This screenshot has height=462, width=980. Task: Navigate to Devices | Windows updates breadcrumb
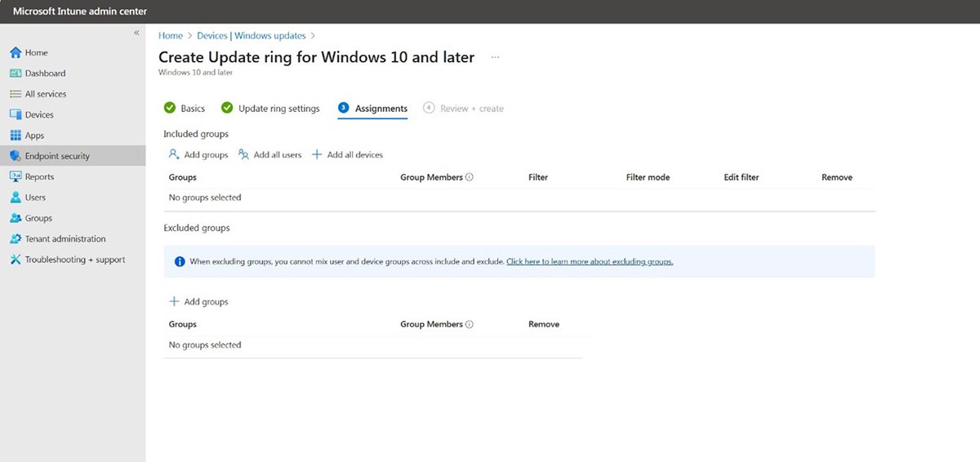(x=251, y=36)
